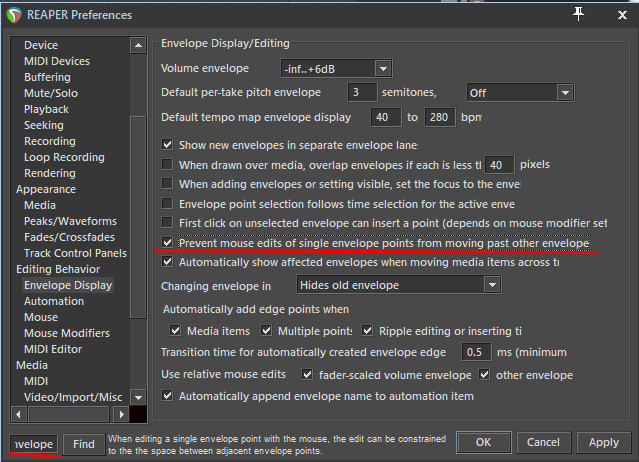Enable envelope point selection follows time selection
The height and width of the screenshot is (462, 639).
[x=167, y=203]
